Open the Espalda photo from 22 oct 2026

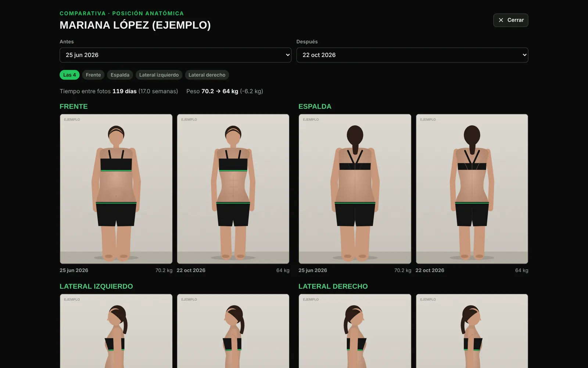[x=472, y=189]
